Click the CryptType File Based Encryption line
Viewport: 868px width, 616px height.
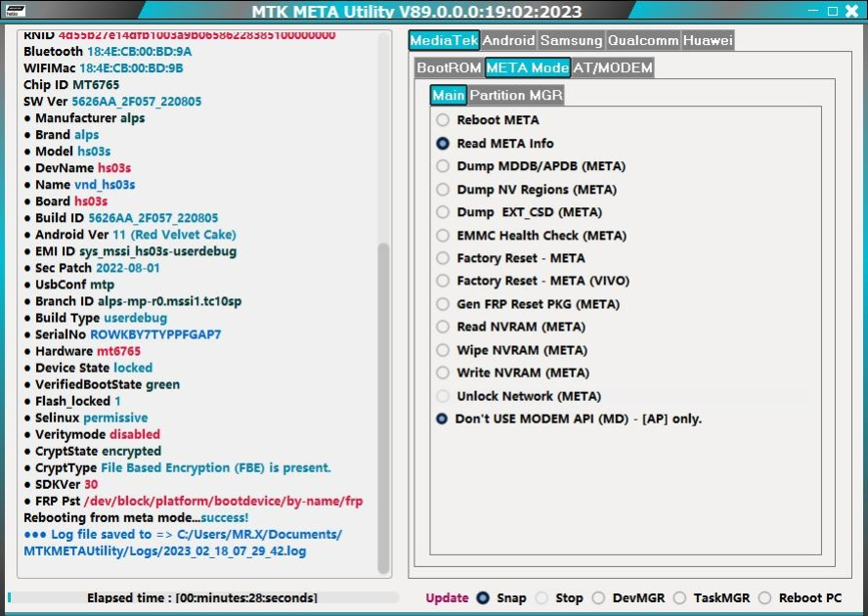[x=178, y=467]
